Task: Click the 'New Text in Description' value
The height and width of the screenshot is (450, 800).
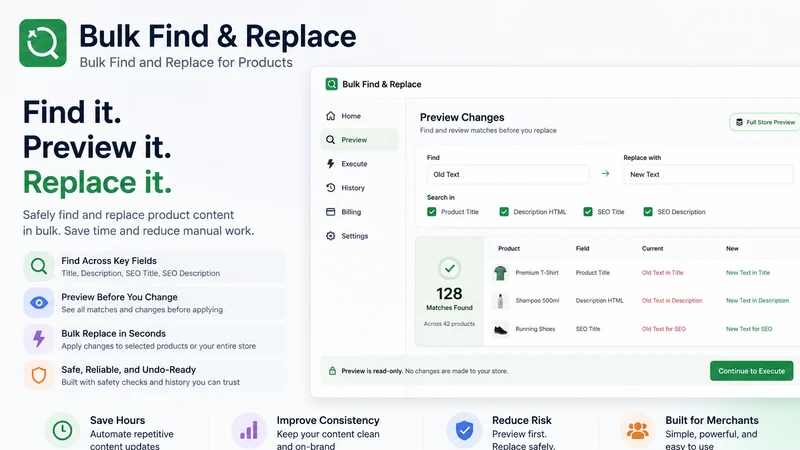Action: (757, 301)
